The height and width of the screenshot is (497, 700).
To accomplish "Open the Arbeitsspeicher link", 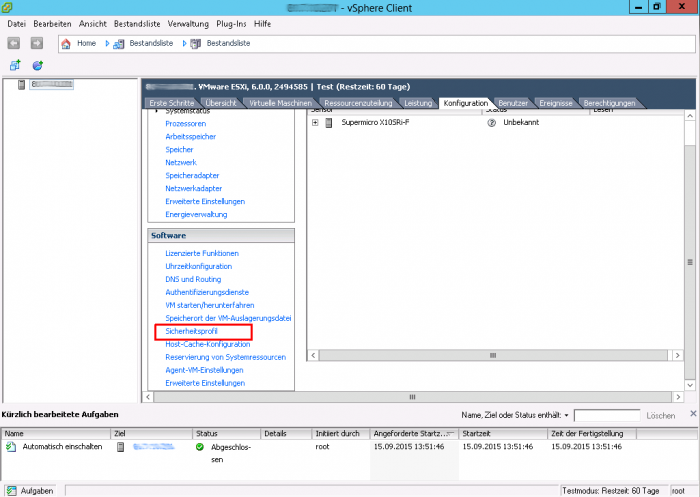I will 191,137.
